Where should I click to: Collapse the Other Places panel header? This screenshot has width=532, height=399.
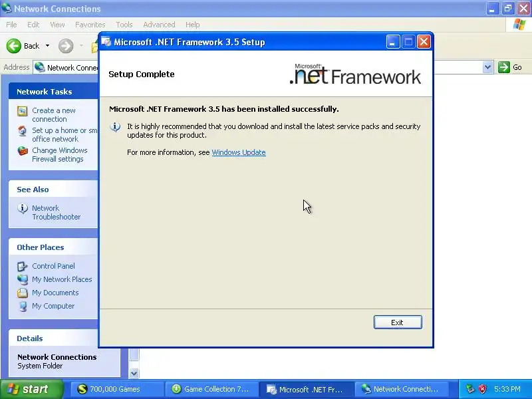point(53,247)
